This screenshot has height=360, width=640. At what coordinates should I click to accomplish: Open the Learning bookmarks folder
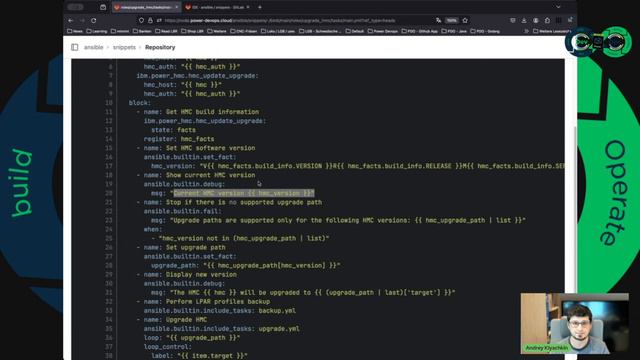[97, 31]
